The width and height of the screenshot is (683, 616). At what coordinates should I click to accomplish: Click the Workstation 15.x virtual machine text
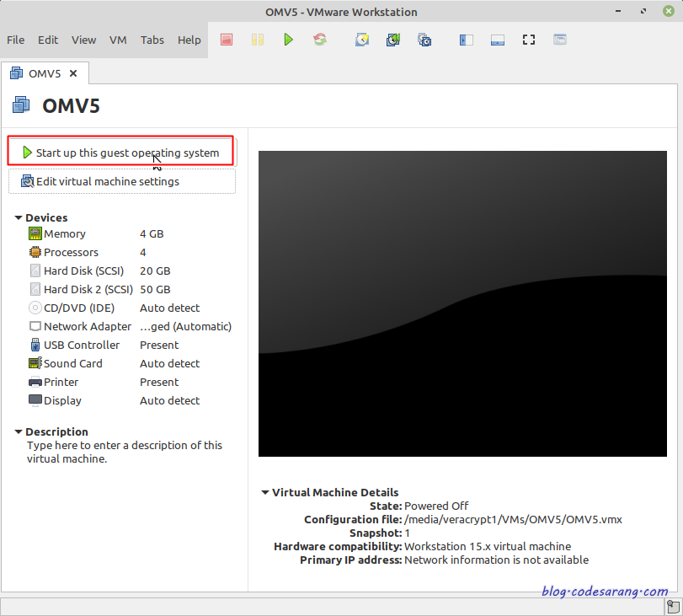pos(488,546)
